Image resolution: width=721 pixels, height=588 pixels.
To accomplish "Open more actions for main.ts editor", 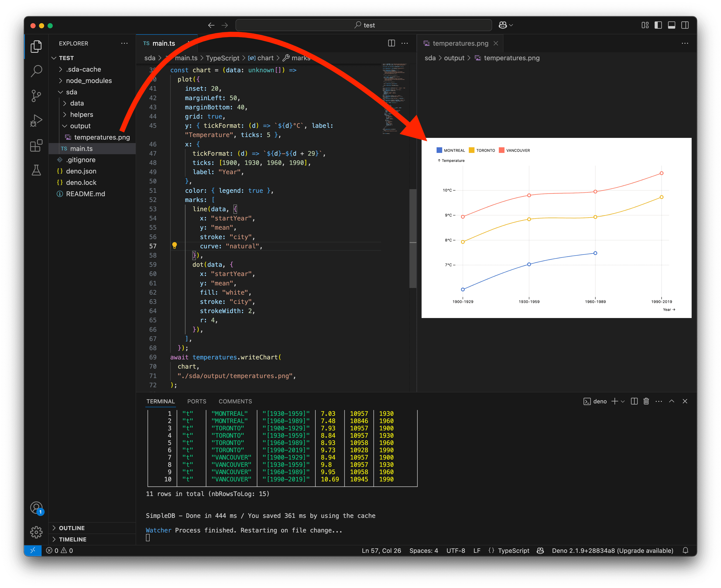I will pyautogui.click(x=404, y=43).
